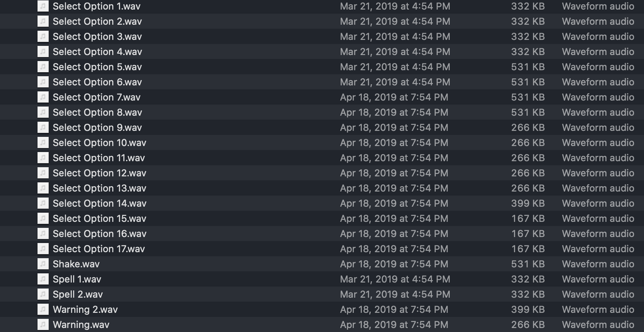Viewport: 644px width, 332px height.
Task: Select the Select Option 17.wav file name
Action: pyautogui.click(x=98, y=249)
